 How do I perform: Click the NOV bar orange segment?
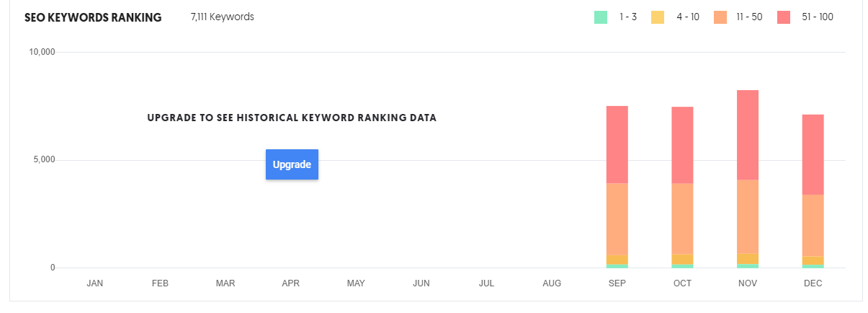pyautogui.click(x=748, y=216)
